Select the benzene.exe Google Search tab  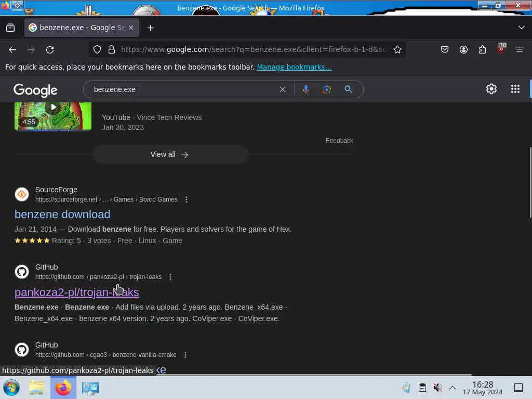coord(82,28)
